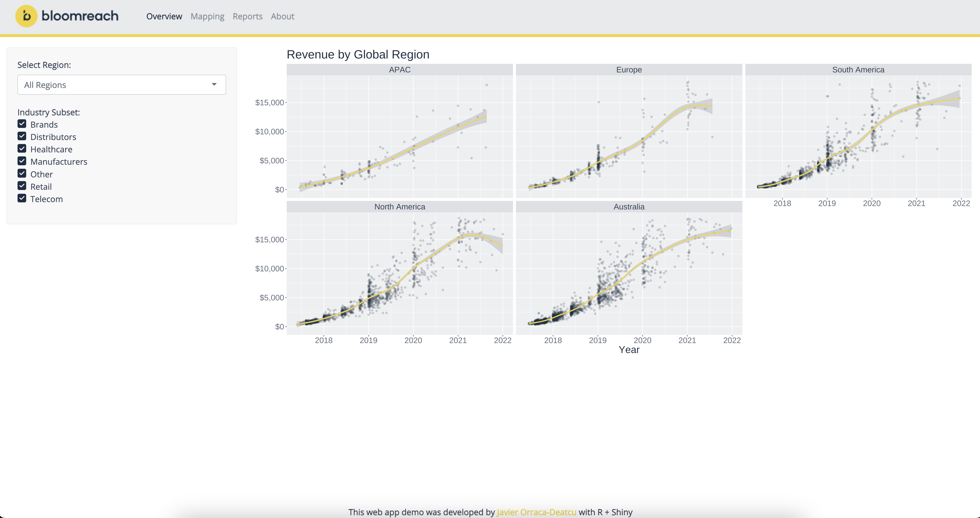Screen dimensions: 980x518
Task: Uncheck the Brands checkbox
Action: click(22, 124)
